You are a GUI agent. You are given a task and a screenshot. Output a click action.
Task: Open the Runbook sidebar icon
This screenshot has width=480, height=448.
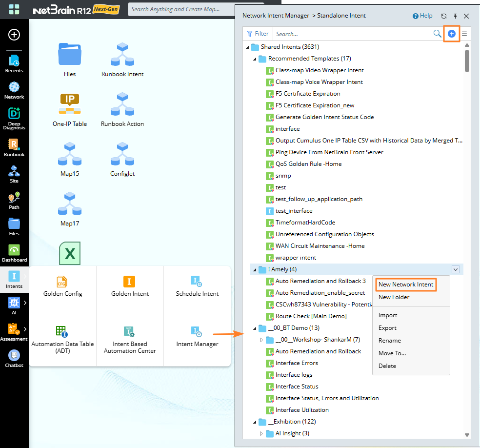14,147
